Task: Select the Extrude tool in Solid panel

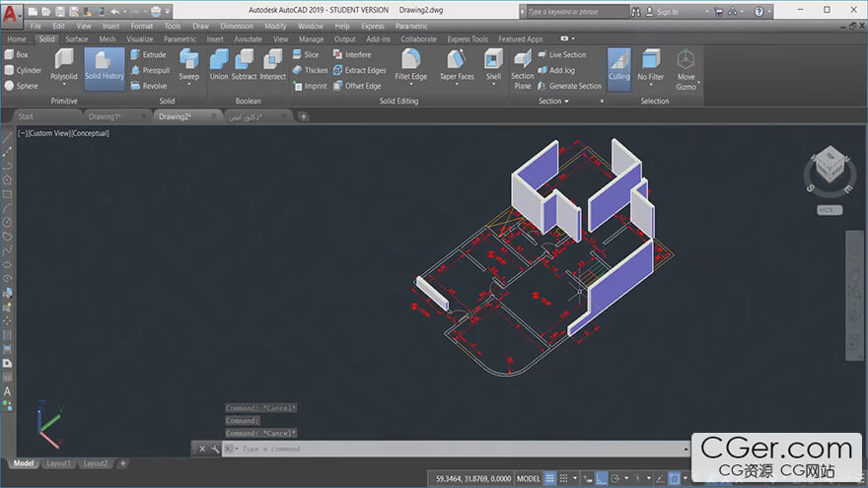Action: click(x=148, y=55)
